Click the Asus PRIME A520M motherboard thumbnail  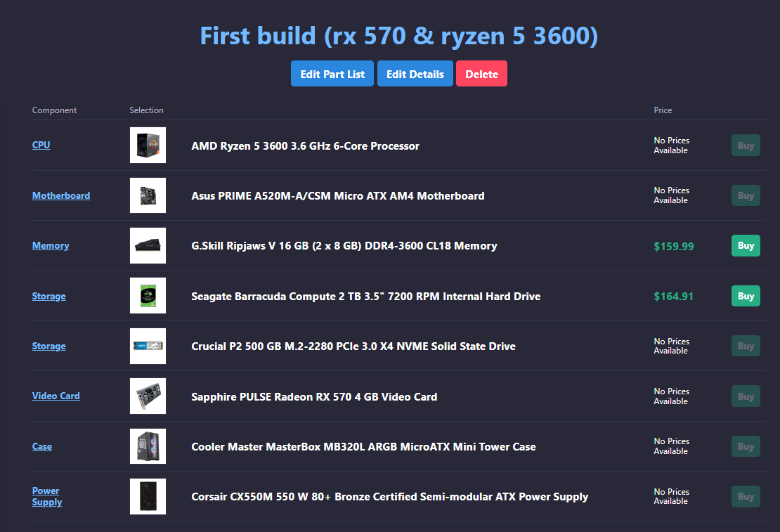click(x=148, y=195)
